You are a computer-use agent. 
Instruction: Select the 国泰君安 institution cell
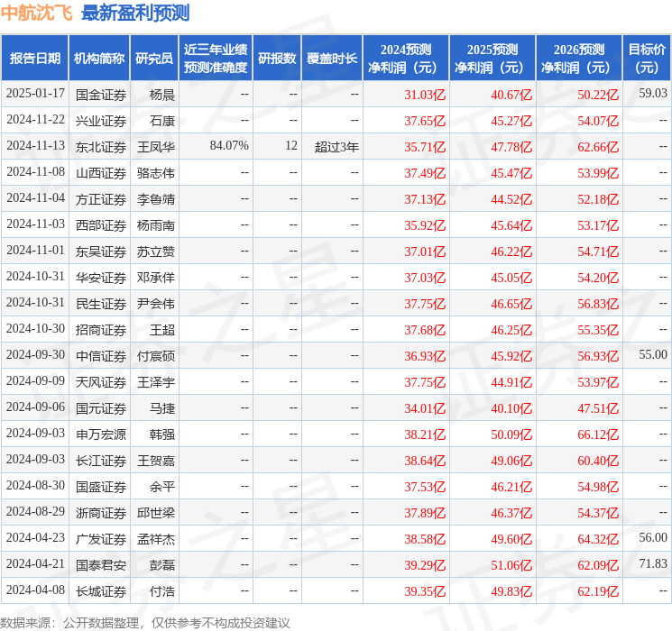[x=99, y=564]
